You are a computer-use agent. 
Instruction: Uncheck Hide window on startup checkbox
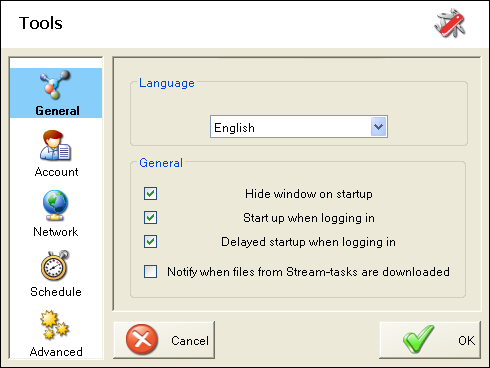[x=150, y=194]
